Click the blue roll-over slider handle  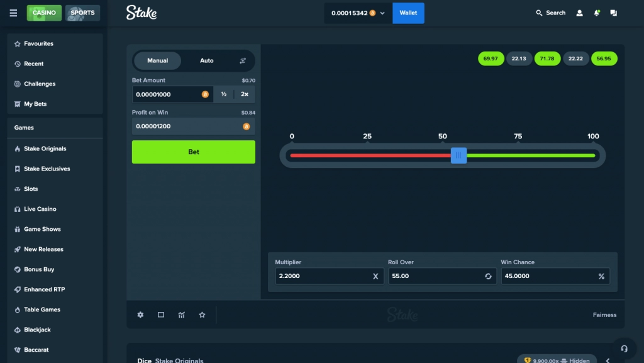(x=458, y=155)
